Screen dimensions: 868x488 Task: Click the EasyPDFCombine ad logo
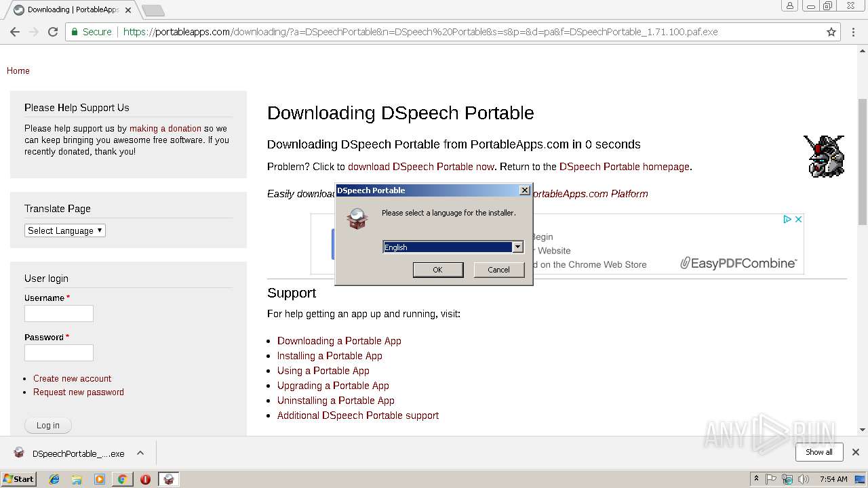coord(738,263)
